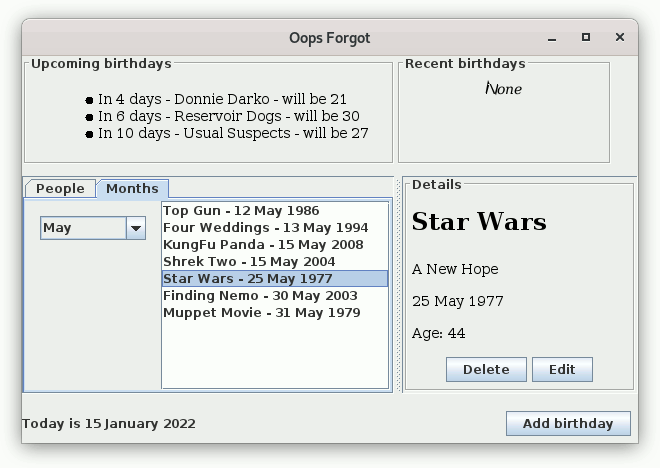The width and height of the screenshot is (660, 468).
Task: Open the month dropdown arrow
Action: tap(136, 228)
